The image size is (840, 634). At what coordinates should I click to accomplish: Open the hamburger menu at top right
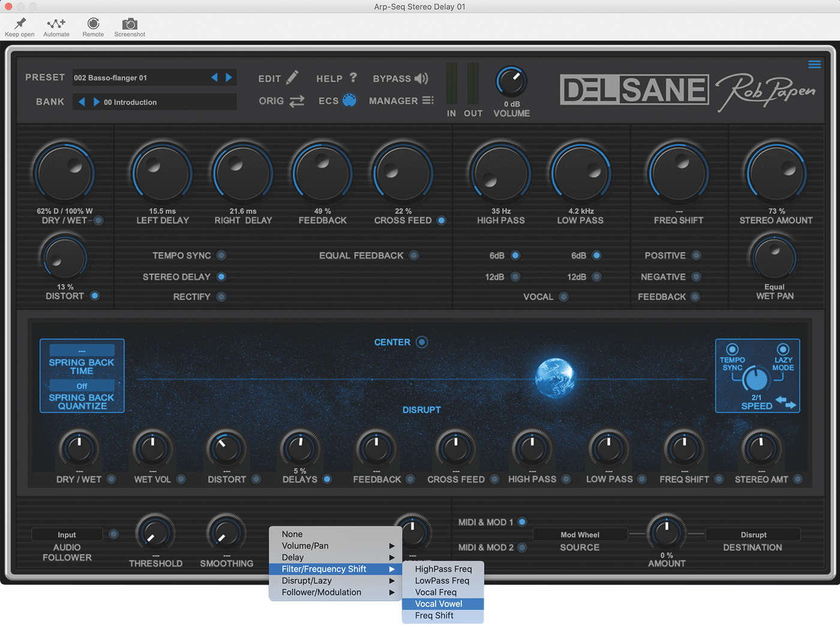click(814, 64)
